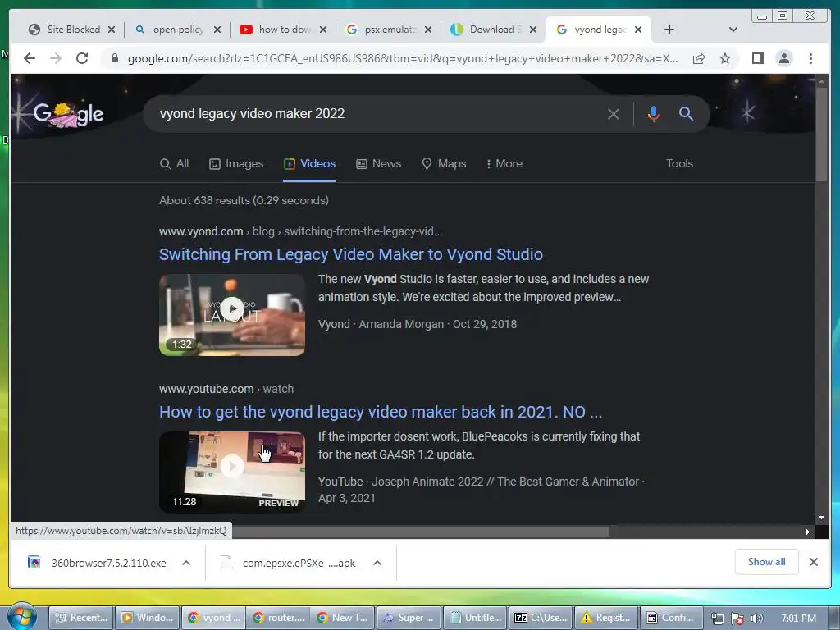Click the network tray icon
Screen dimensions: 840x630
[x=718, y=619]
